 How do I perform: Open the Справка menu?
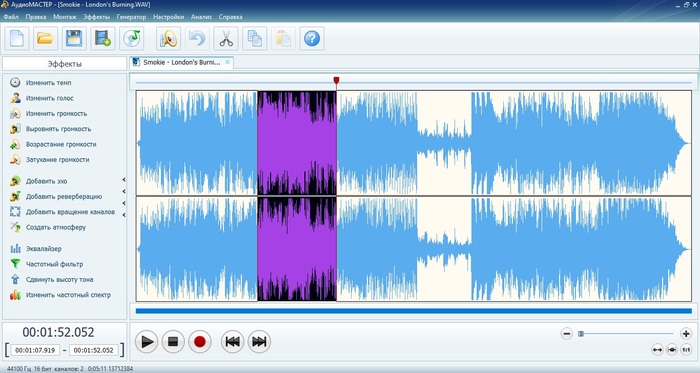point(230,17)
